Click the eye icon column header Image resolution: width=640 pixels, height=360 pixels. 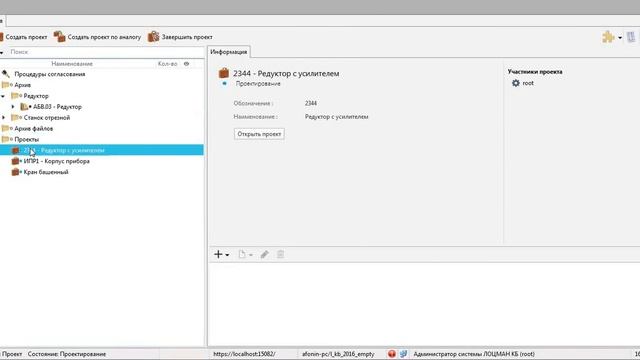(x=187, y=64)
